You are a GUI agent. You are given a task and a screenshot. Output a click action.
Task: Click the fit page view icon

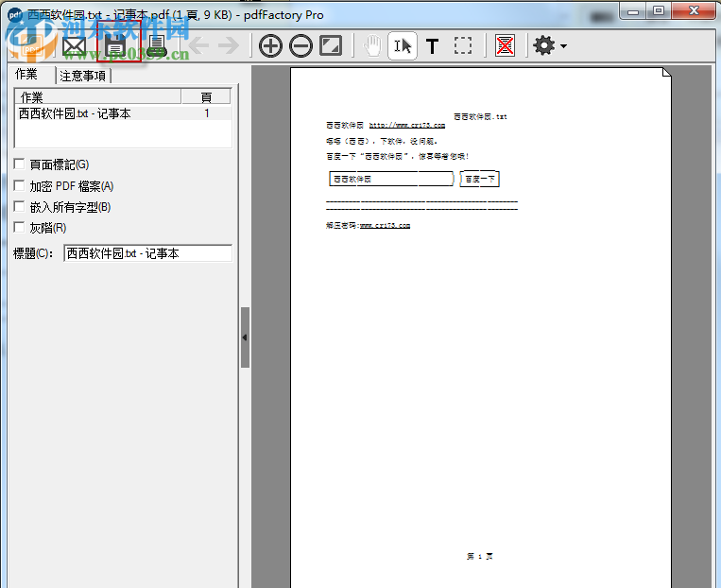pyautogui.click(x=331, y=45)
